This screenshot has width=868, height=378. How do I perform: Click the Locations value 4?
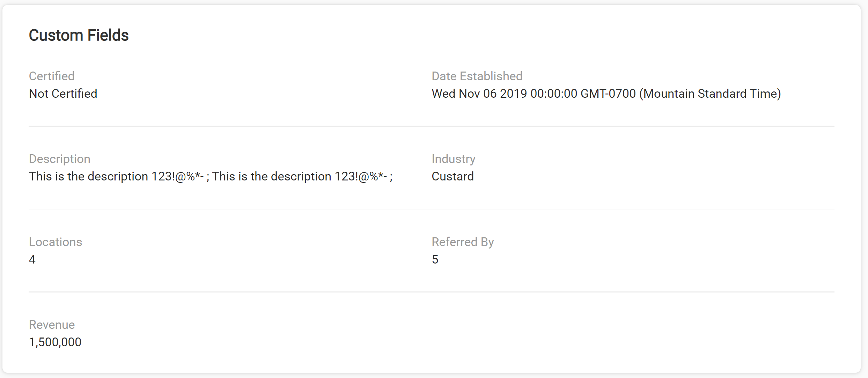(x=32, y=259)
